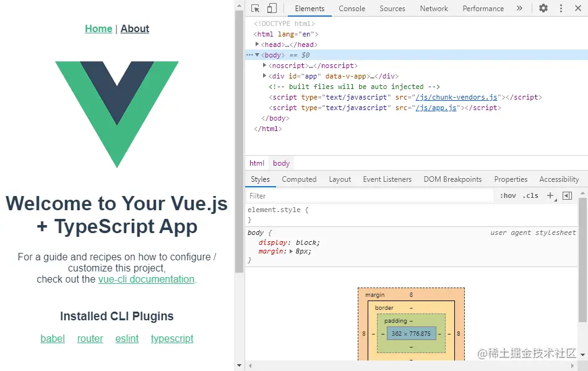Expand the div id="app" node
The image size is (588, 371).
point(264,75)
